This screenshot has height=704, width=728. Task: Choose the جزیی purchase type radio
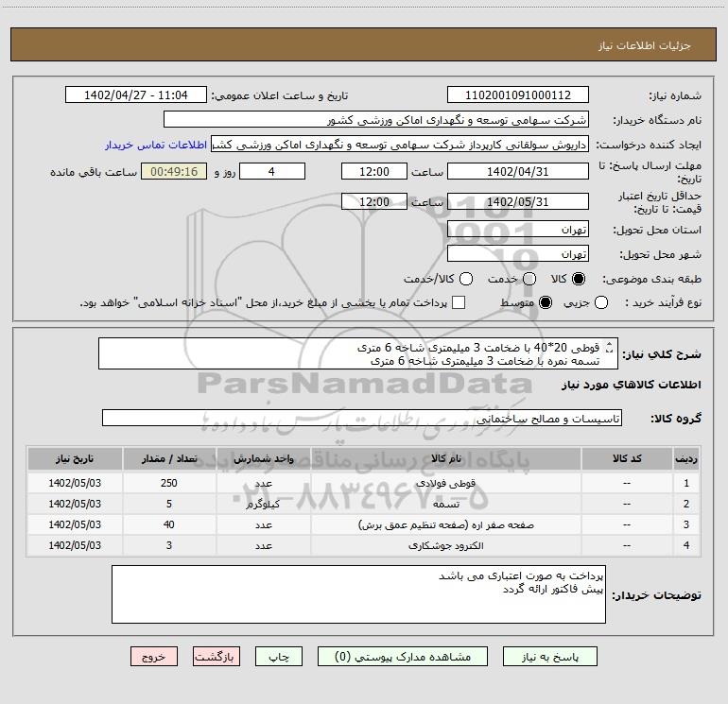tap(601, 302)
